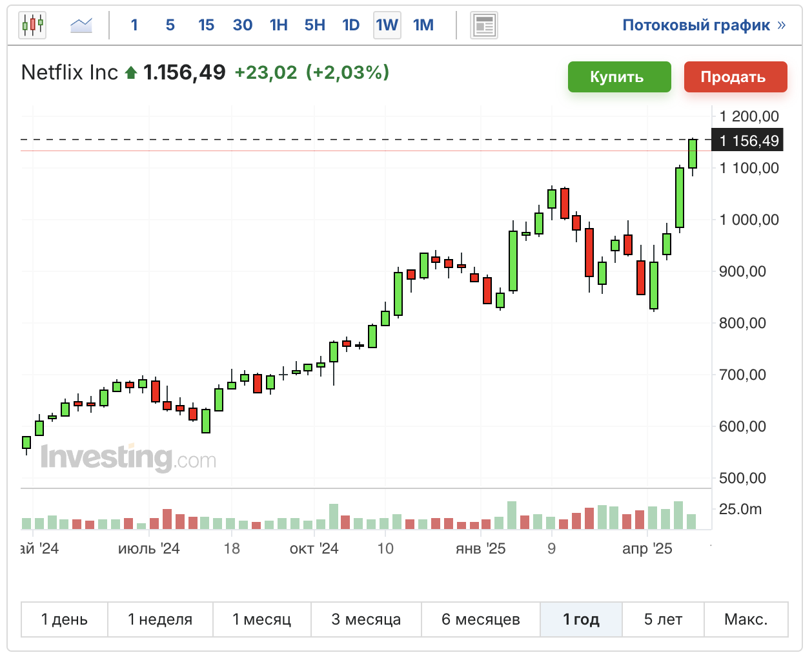The image size is (812, 655).
Task: Click the окт '24 date label
Action: coord(314,548)
